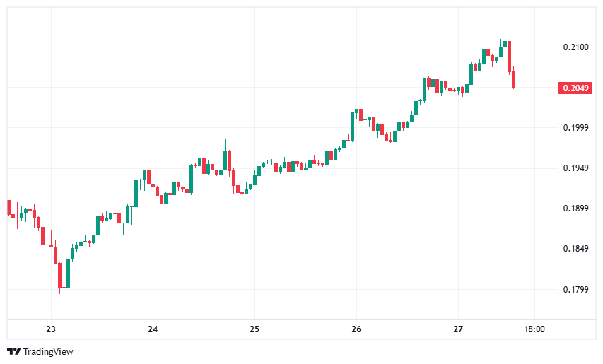Click date label 23 on time axis
Screen dimensions: 603x364
coord(51,329)
